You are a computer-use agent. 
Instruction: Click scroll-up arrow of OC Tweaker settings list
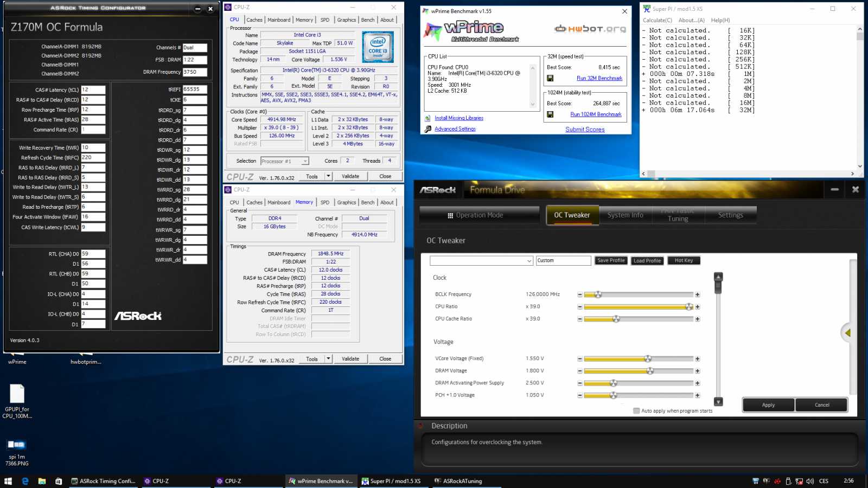click(x=718, y=277)
